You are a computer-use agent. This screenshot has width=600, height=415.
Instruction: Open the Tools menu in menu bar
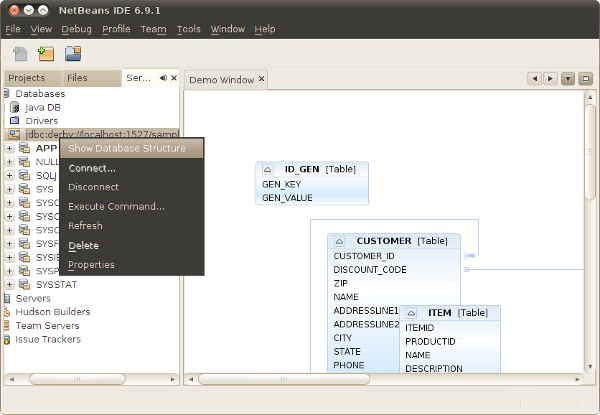tap(188, 29)
